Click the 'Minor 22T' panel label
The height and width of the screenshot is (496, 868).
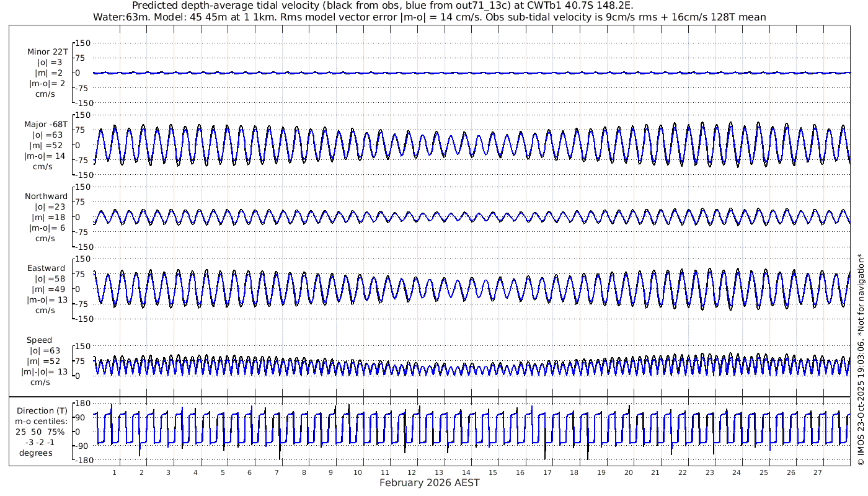coord(48,52)
